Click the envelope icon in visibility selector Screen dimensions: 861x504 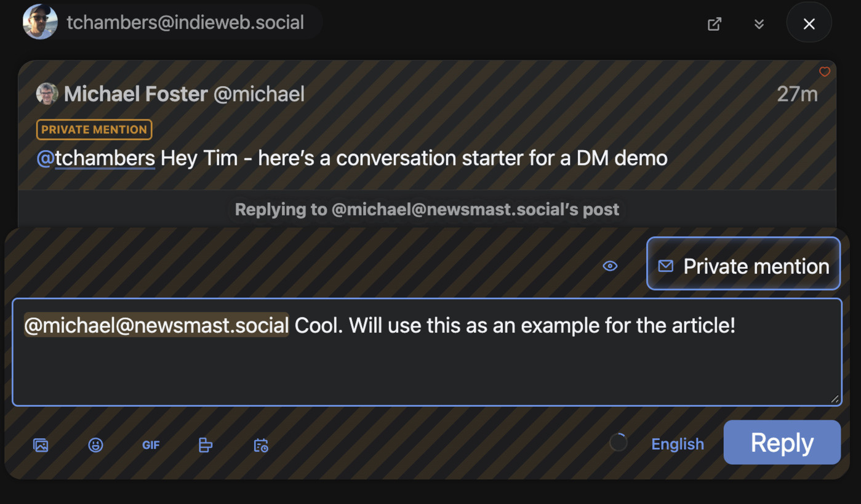[666, 266]
